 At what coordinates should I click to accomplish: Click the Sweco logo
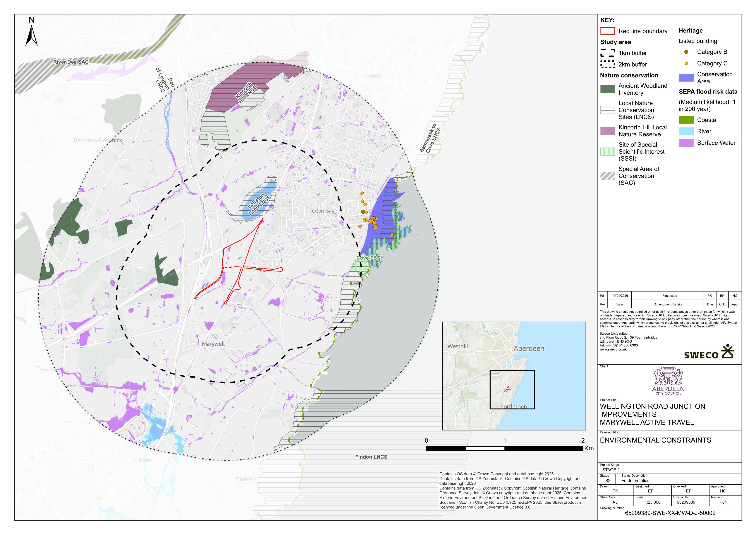tap(709, 352)
